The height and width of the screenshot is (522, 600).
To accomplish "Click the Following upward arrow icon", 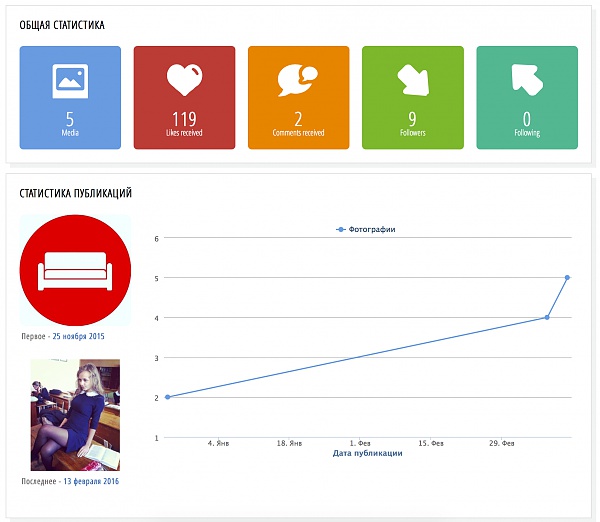I will tap(527, 80).
